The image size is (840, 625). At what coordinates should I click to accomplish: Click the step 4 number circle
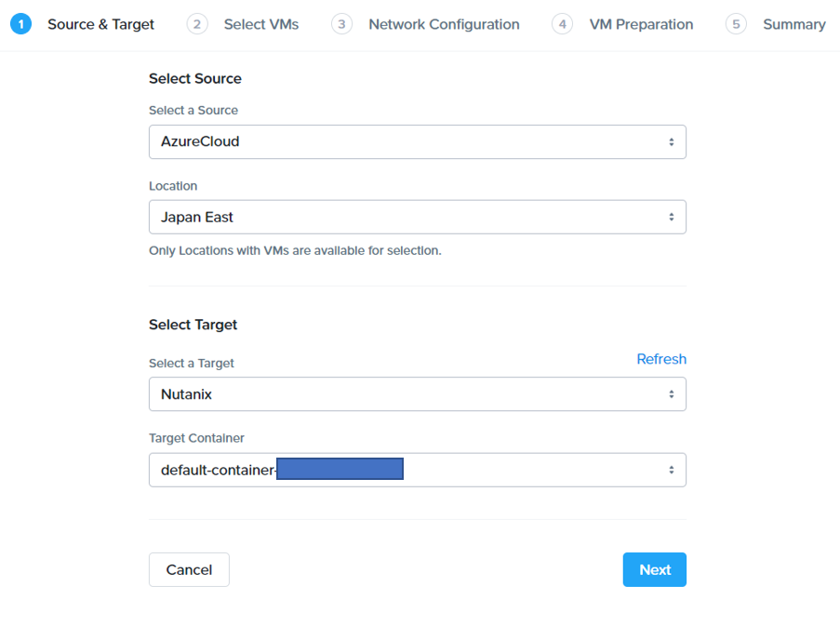[562, 24]
